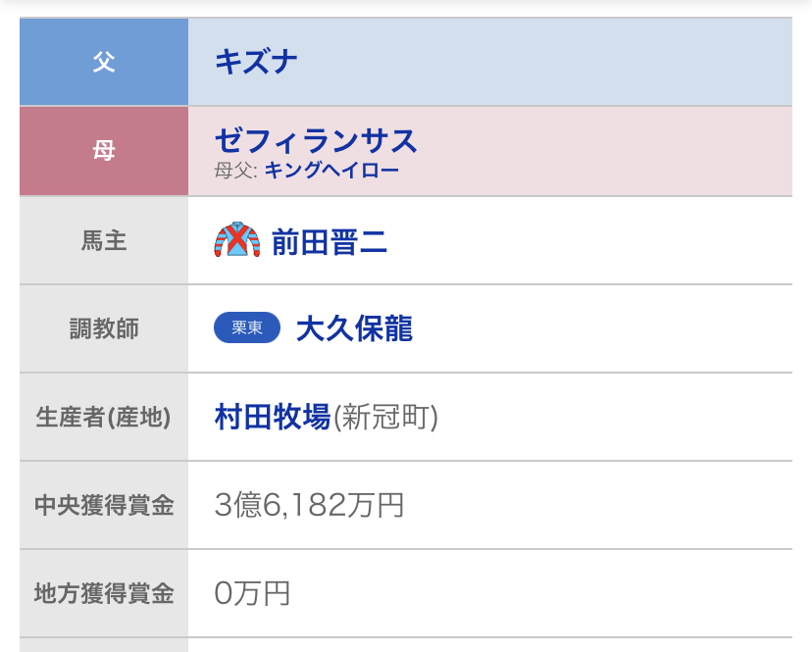The width and height of the screenshot is (812, 652).
Task: Click the 栗東 stable badge
Action: (247, 328)
